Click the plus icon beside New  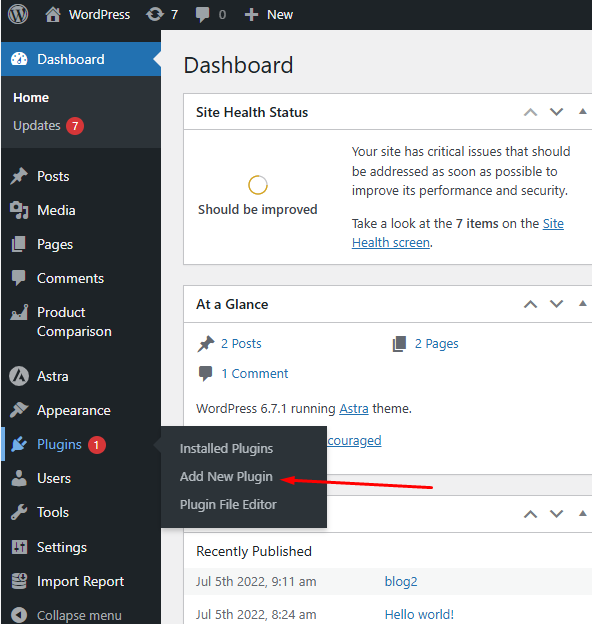(251, 15)
